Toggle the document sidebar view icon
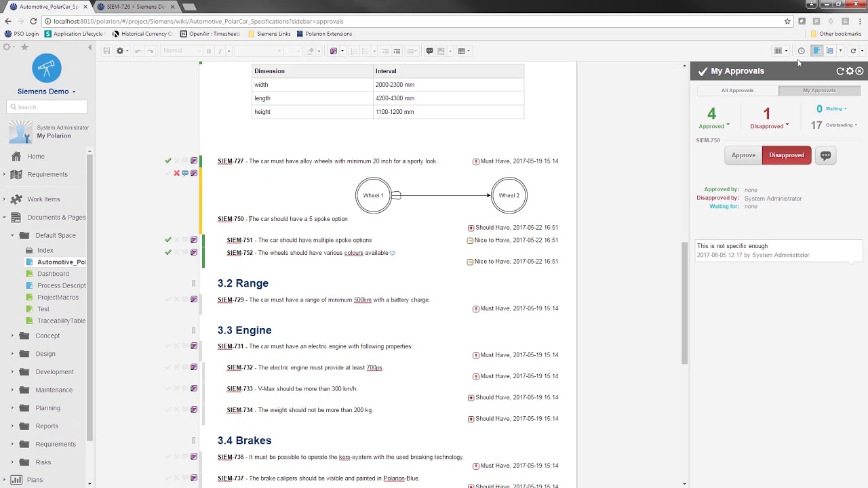 tap(816, 51)
